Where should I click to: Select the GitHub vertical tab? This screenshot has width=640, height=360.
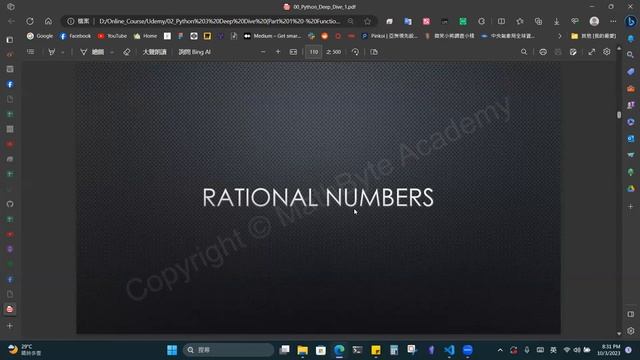[10, 204]
